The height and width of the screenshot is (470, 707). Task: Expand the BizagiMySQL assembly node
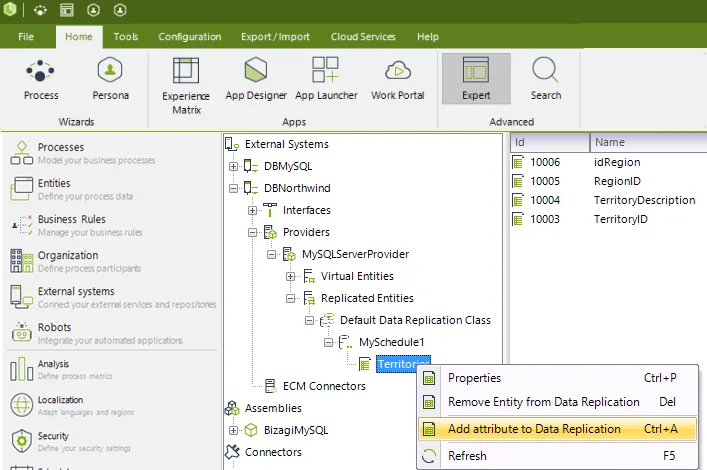click(x=233, y=430)
